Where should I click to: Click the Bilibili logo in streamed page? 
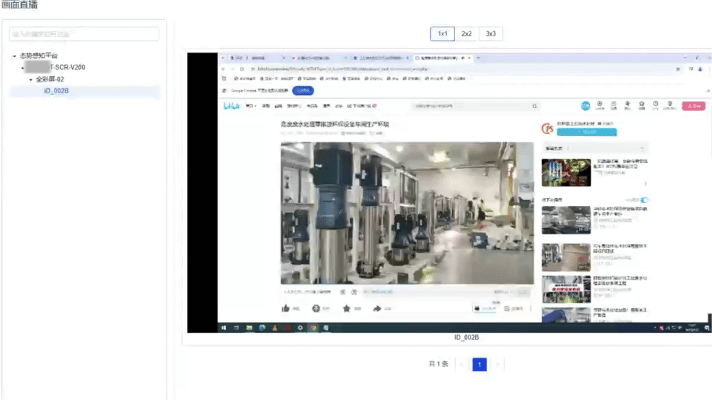(x=230, y=105)
